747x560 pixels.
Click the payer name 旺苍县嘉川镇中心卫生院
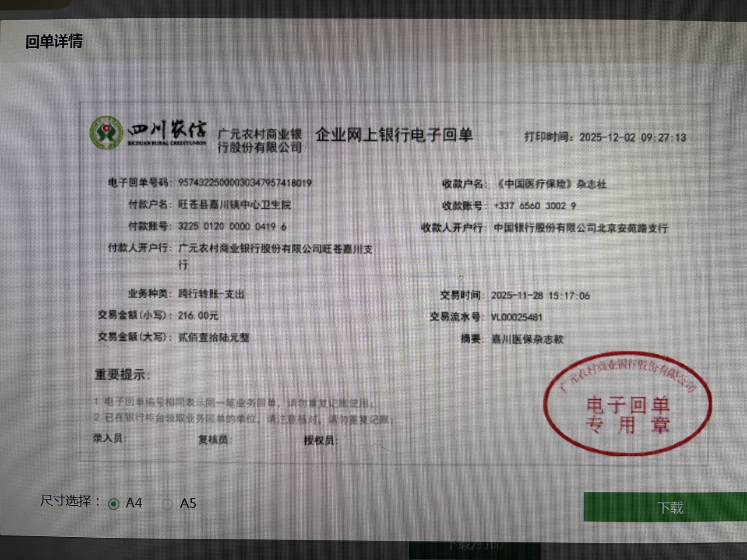[234, 204]
